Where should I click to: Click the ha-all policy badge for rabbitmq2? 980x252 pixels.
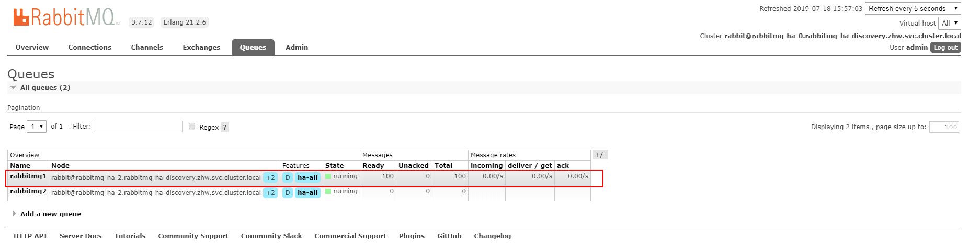307,193
